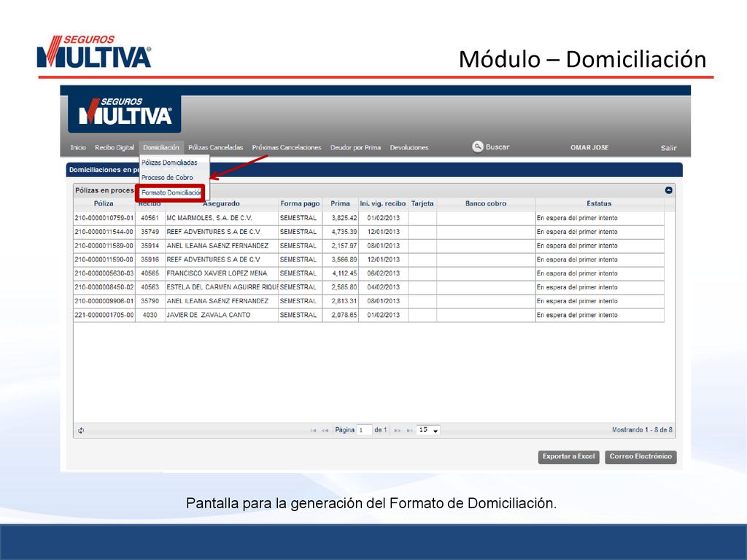Click prima amount 3,825.42

341,218
